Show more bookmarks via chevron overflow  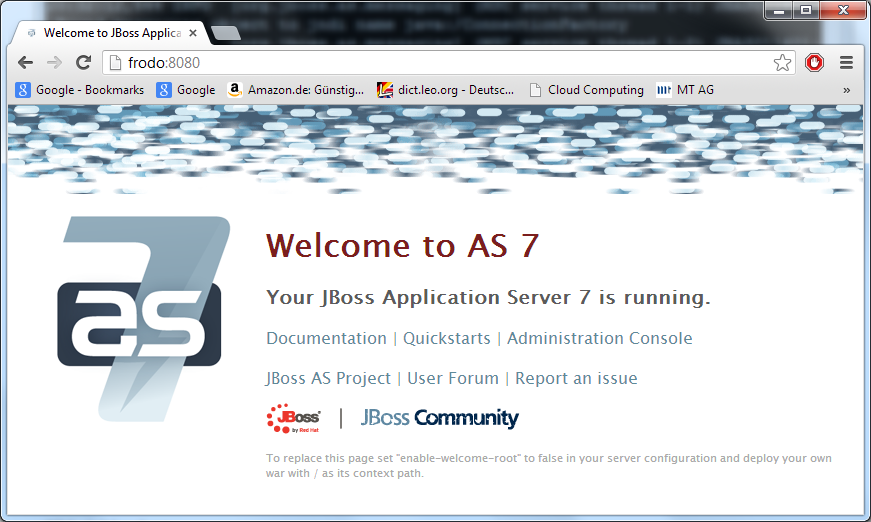tap(846, 90)
